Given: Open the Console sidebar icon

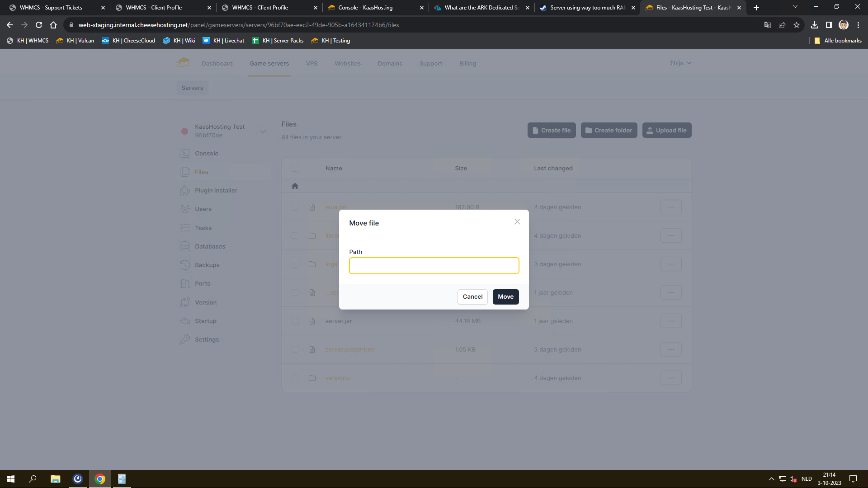Looking at the screenshot, I should pyautogui.click(x=185, y=154).
